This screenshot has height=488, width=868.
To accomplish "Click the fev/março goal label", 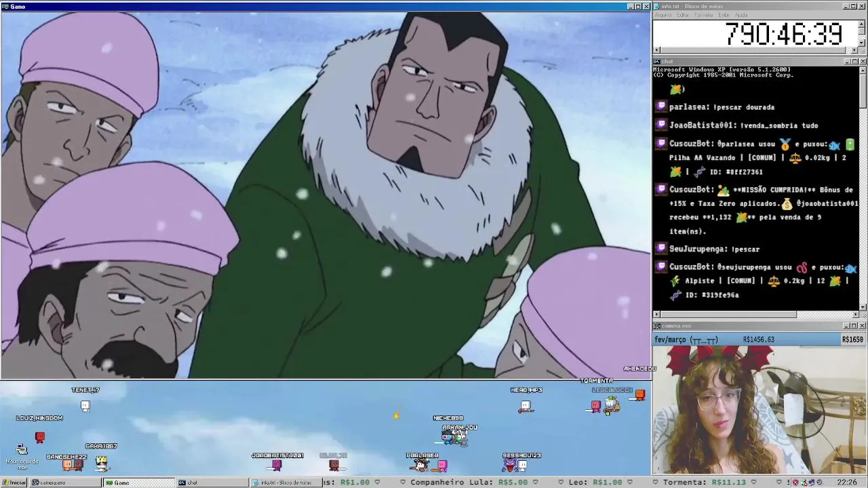I will [686, 340].
